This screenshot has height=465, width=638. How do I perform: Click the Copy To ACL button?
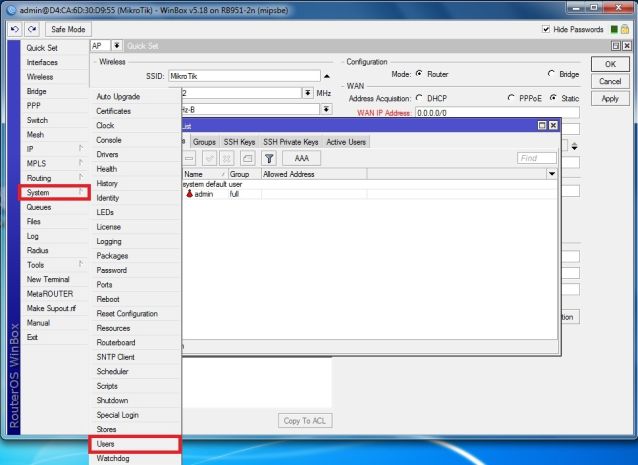click(x=305, y=421)
